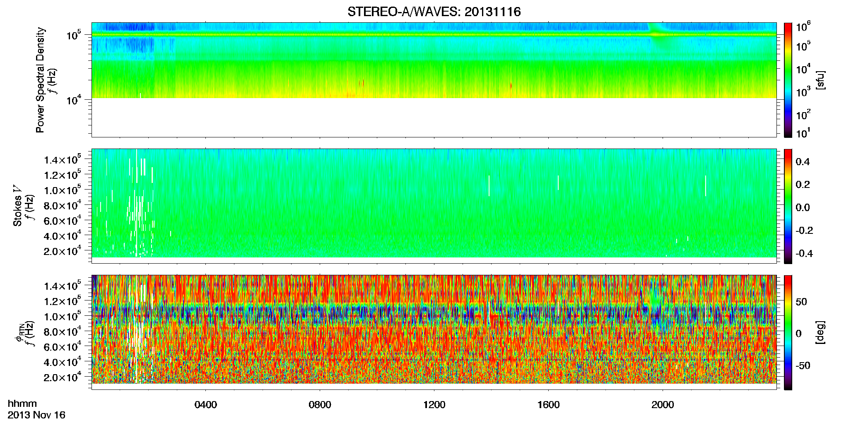Click the 0 tick on degrees colorbar
Image resolution: width=868 pixels, height=447 pixels.
(x=799, y=334)
